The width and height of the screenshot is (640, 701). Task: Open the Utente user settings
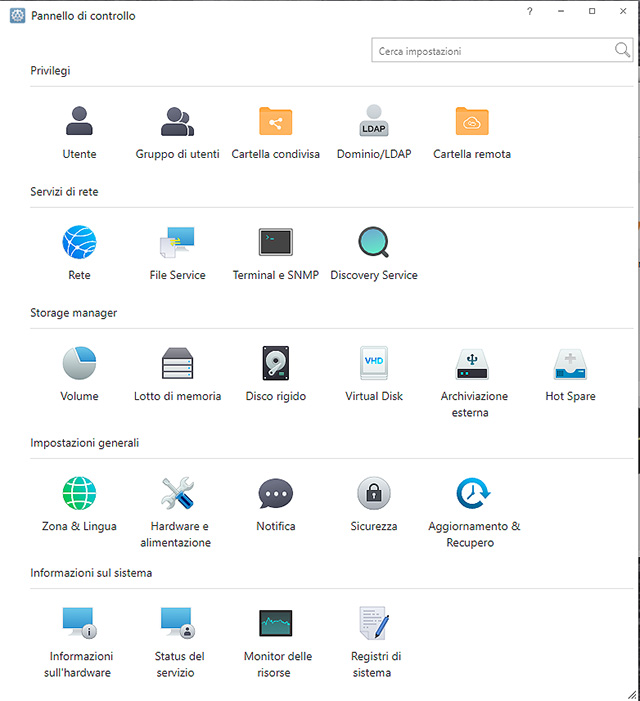(79, 122)
